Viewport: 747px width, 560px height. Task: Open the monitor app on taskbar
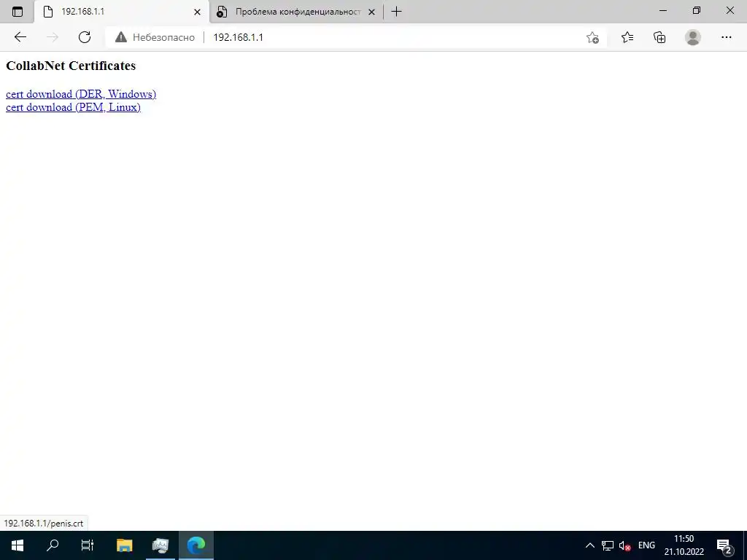(160, 545)
